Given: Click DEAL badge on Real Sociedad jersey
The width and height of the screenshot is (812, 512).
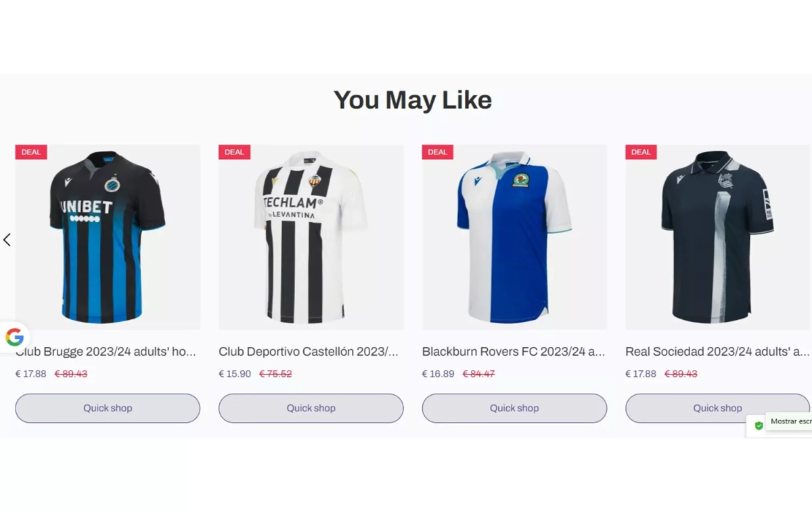Looking at the screenshot, I should click(641, 152).
